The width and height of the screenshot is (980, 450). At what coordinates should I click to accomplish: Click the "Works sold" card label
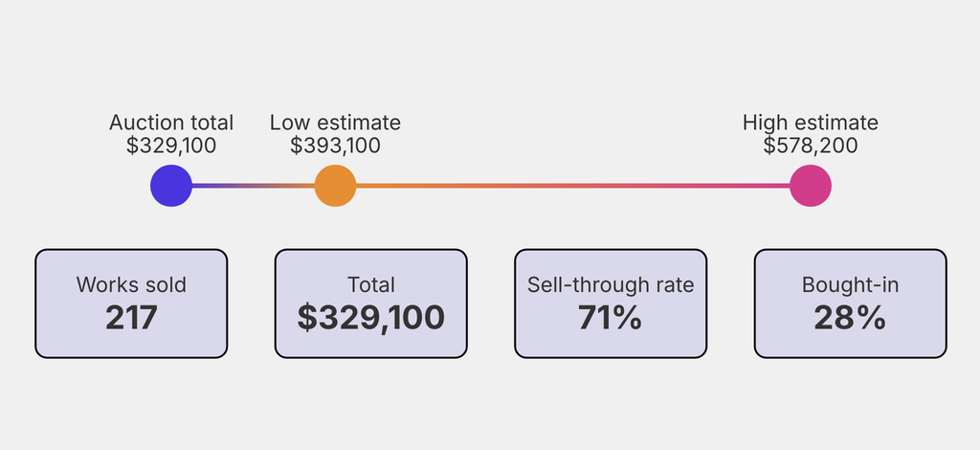pyautogui.click(x=131, y=284)
